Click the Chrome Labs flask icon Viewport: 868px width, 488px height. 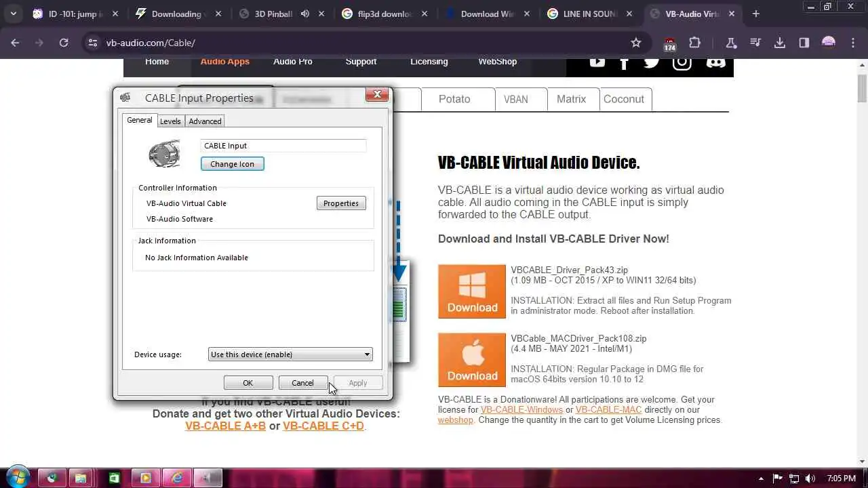pyautogui.click(x=731, y=43)
